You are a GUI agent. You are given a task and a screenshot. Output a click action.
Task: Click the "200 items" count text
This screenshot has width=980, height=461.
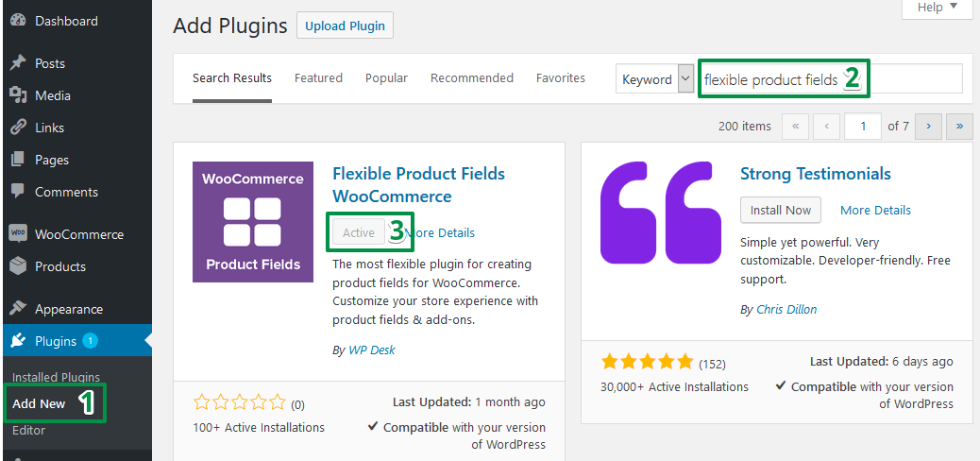click(x=745, y=127)
